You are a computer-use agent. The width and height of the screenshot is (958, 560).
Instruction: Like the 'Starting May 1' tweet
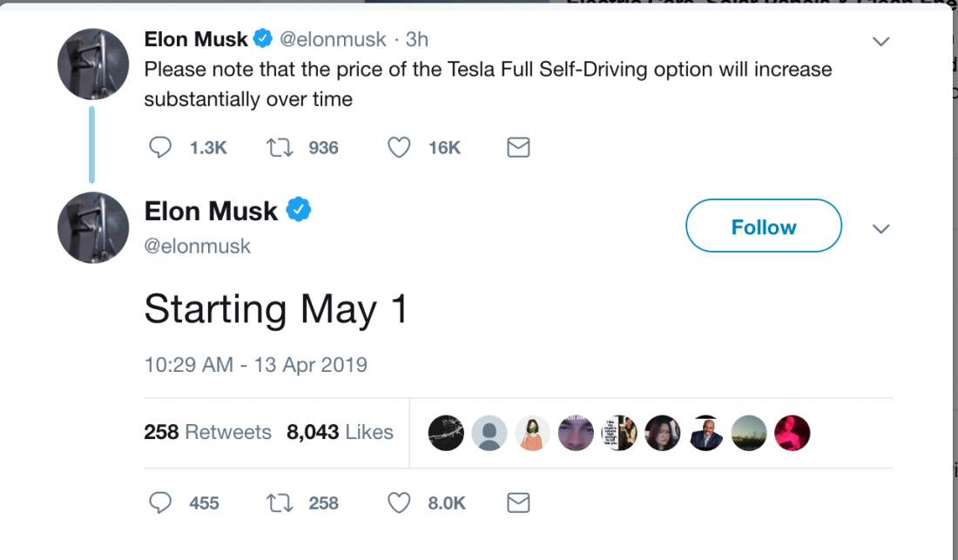pos(399,503)
